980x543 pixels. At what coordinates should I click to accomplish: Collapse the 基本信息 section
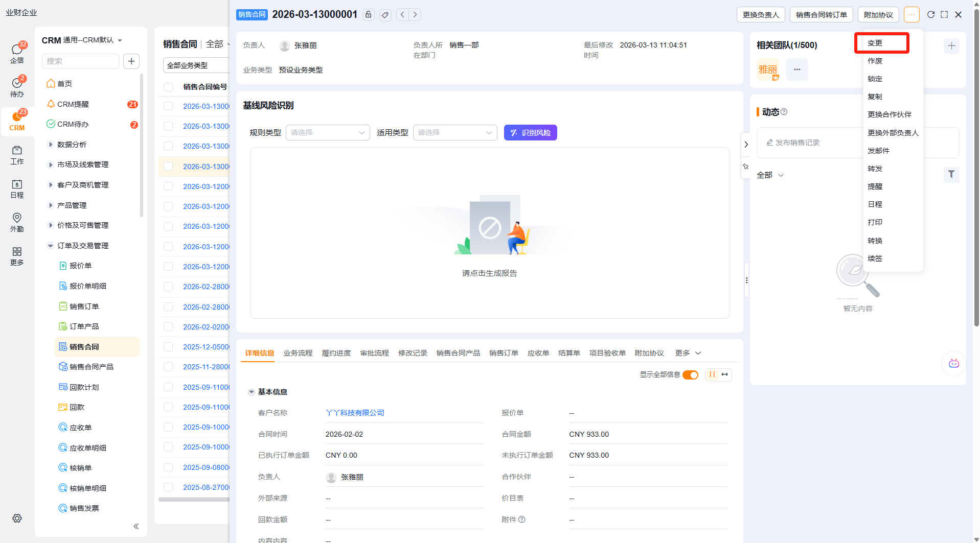252,392
